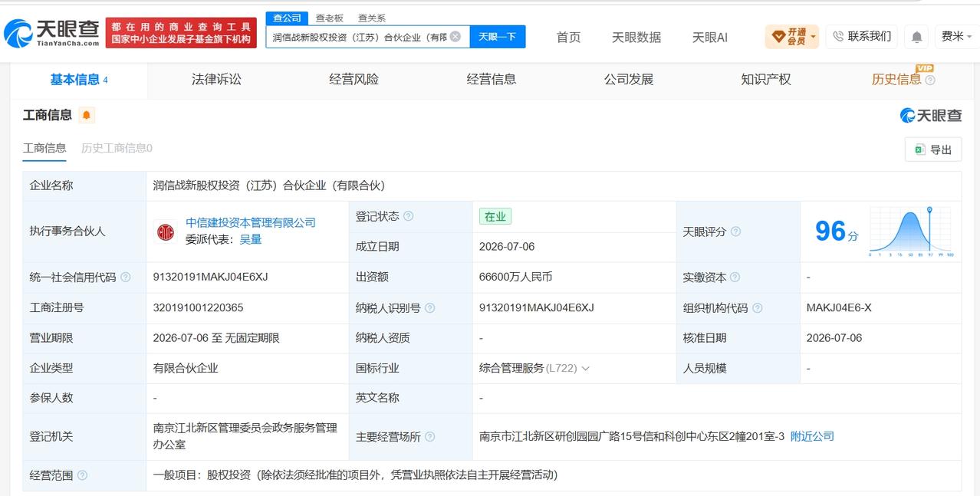This screenshot has height=496, width=980.
Task: Open 天眼AI in top navigation
Action: pos(710,37)
